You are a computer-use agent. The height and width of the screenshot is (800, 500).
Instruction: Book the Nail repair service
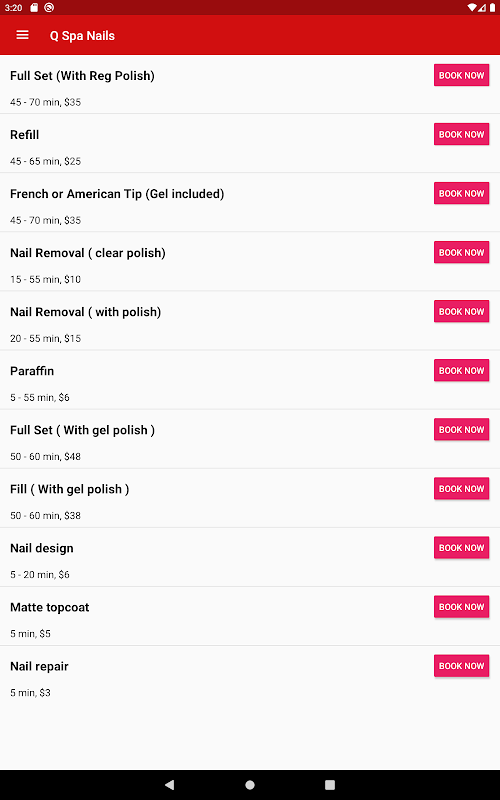pos(461,666)
